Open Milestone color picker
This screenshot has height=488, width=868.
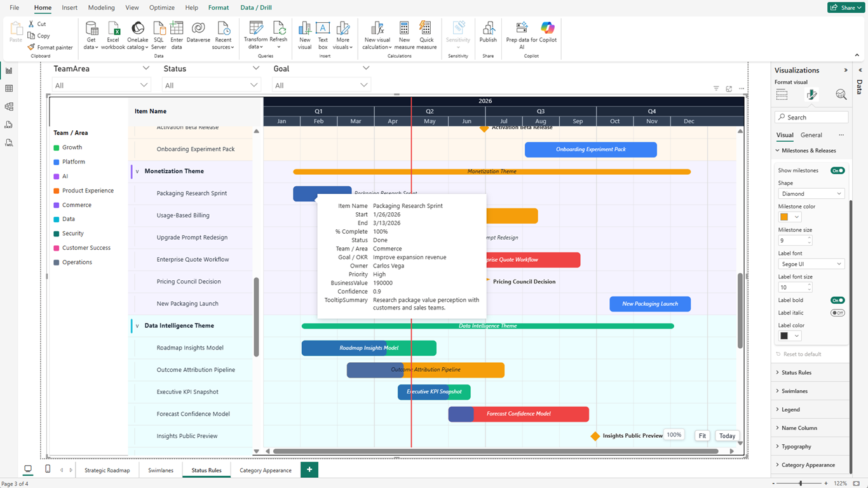(790, 217)
